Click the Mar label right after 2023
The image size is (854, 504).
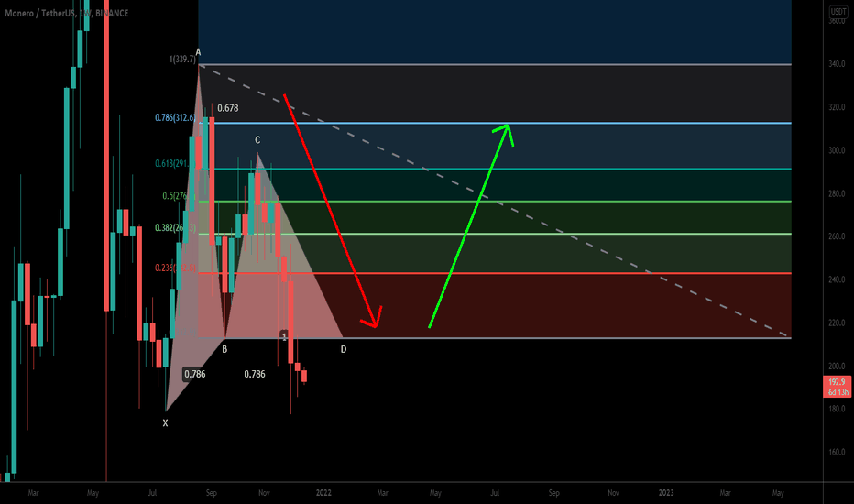[725, 493]
